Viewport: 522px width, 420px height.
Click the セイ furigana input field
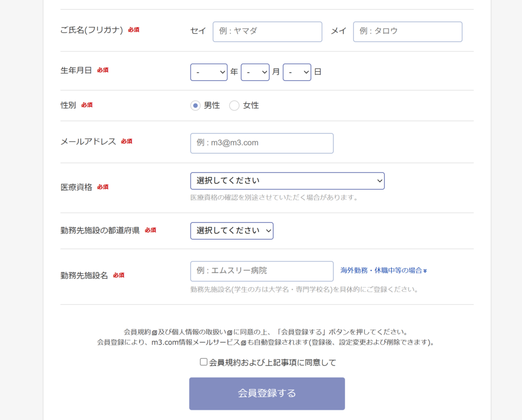click(267, 32)
